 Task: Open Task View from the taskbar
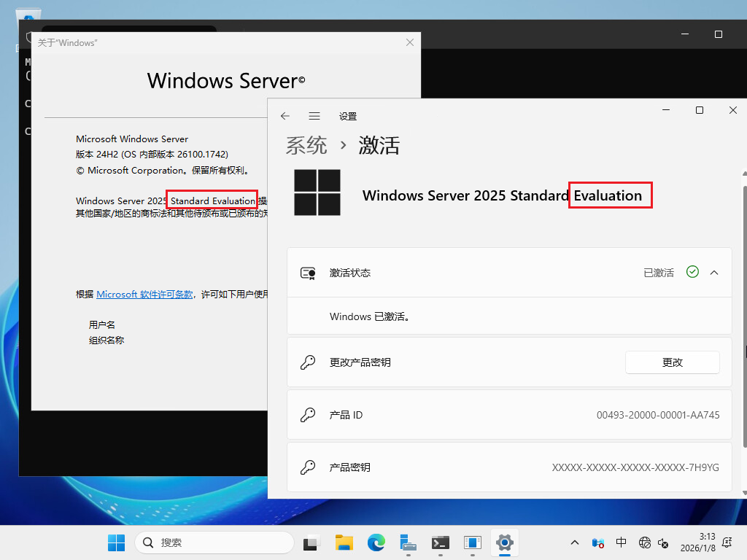coord(312,542)
